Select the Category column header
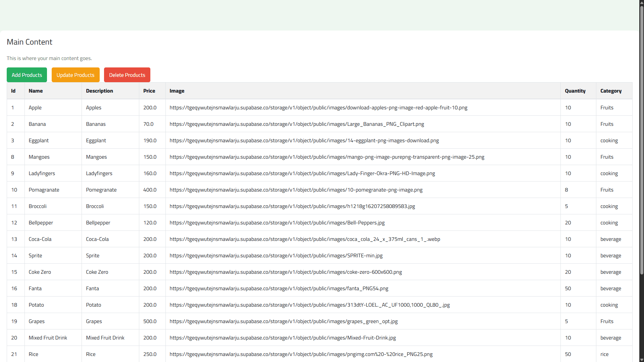Image resolution: width=644 pixels, height=362 pixels. tap(611, 91)
